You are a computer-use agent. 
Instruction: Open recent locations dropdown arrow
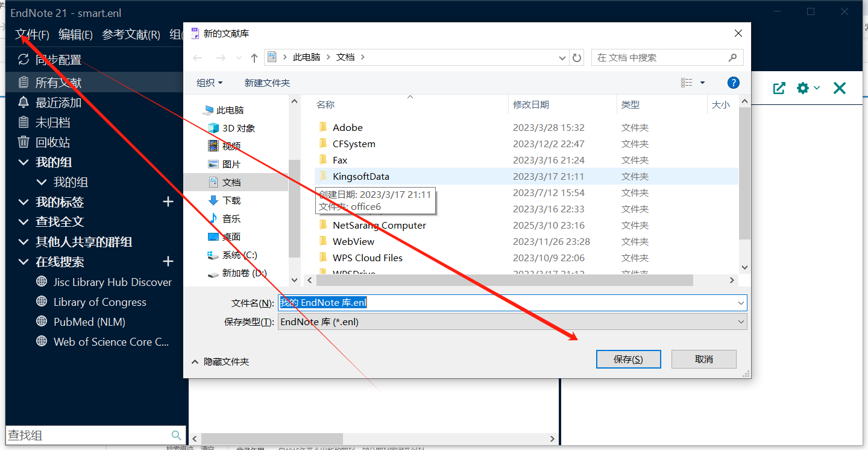click(x=239, y=58)
